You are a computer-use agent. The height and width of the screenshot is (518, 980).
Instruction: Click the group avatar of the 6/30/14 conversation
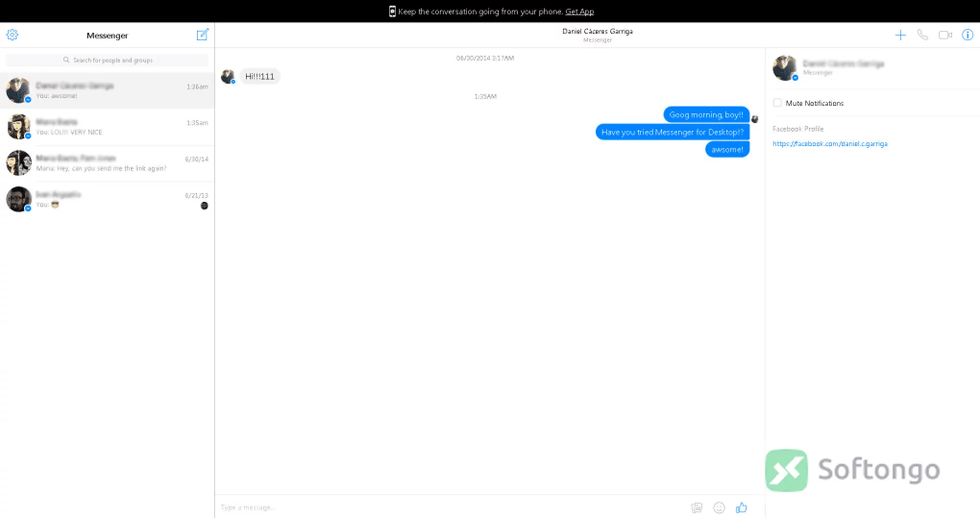[19, 163]
